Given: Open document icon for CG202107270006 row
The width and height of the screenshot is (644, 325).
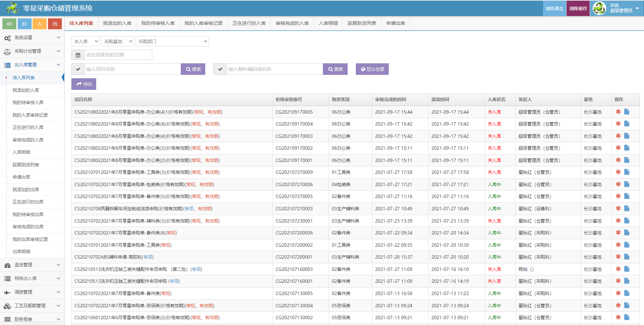Looking at the screenshot, I should pos(627,184).
